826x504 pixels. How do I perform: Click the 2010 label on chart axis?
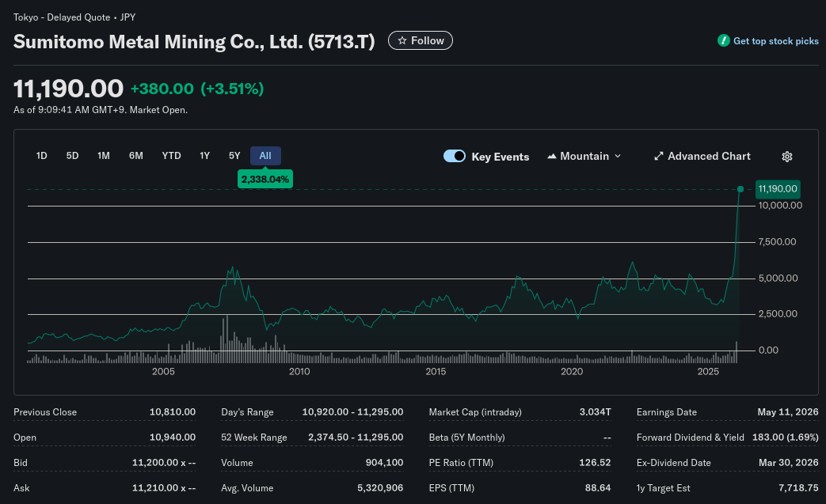[x=299, y=372]
